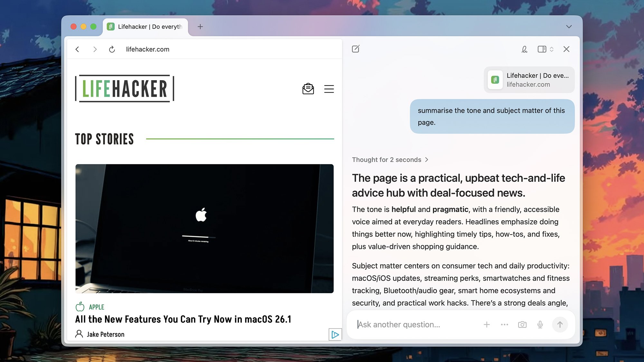Send the question with the up-arrow button
This screenshot has width=644, height=362.
pos(560,325)
